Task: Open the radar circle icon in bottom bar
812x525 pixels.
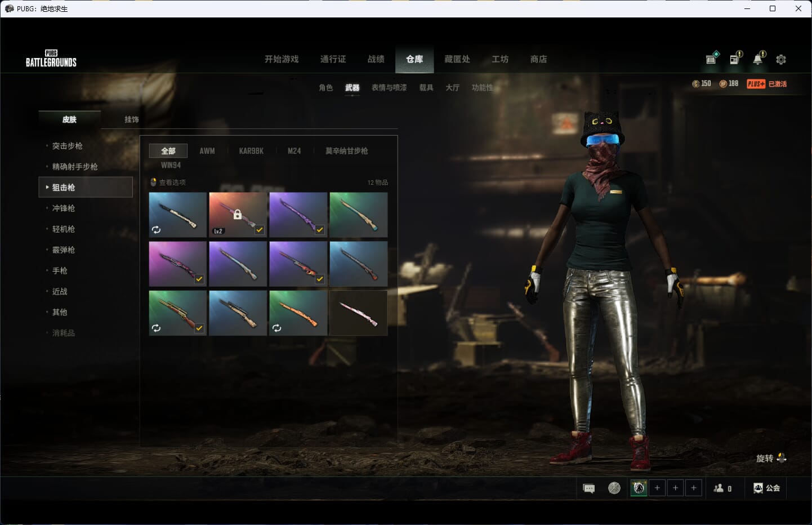Action: pyautogui.click(x=614, y=488)
